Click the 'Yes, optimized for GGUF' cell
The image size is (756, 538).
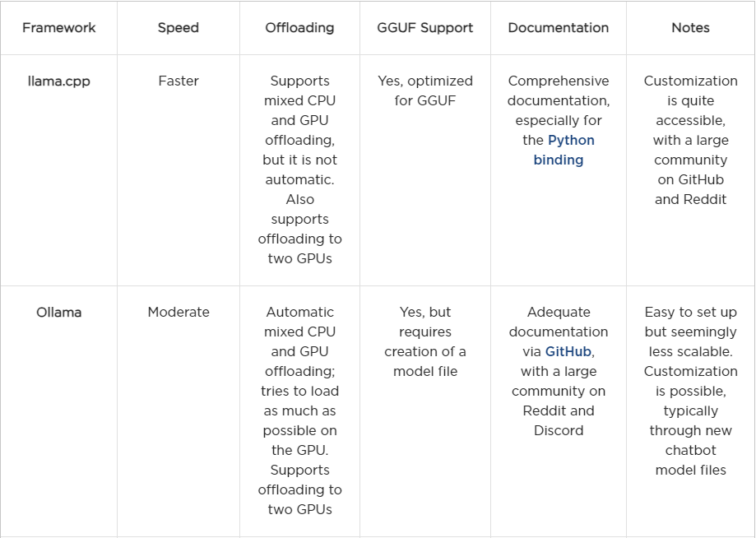tap(425, 90)
